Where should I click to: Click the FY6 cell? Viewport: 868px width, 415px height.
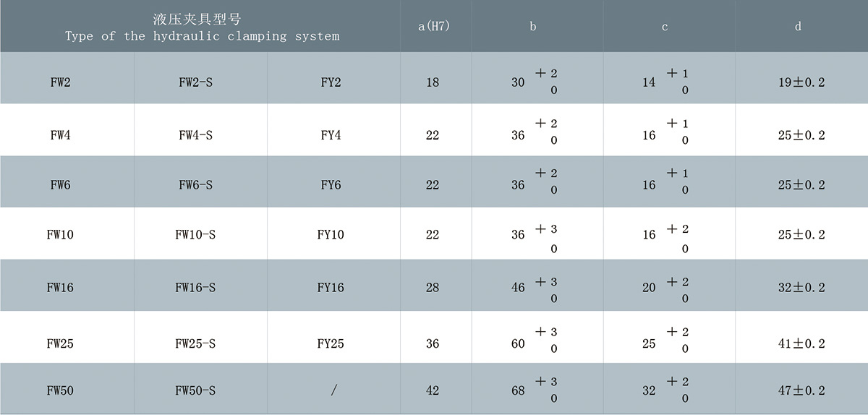tap(331, 185)
